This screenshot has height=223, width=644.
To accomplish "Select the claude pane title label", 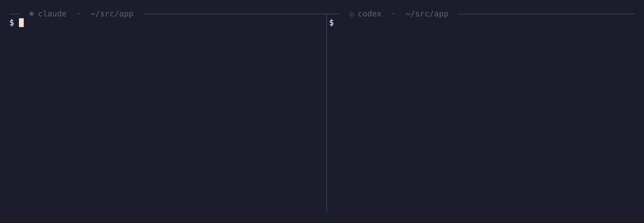I will pos(52,14).
